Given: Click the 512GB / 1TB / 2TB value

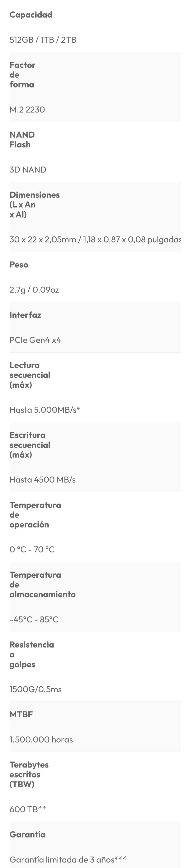Looking at the screenshot, I should click(x=43, y=40).
